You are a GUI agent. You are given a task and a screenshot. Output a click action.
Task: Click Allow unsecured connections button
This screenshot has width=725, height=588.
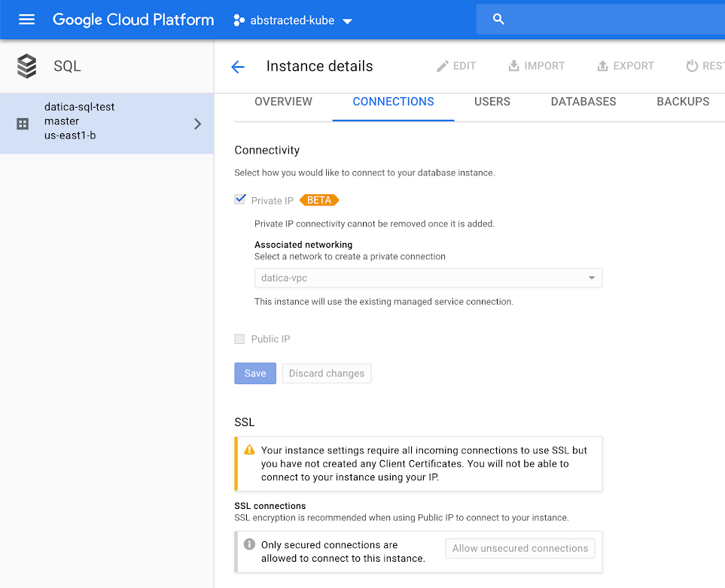(520, 548)
